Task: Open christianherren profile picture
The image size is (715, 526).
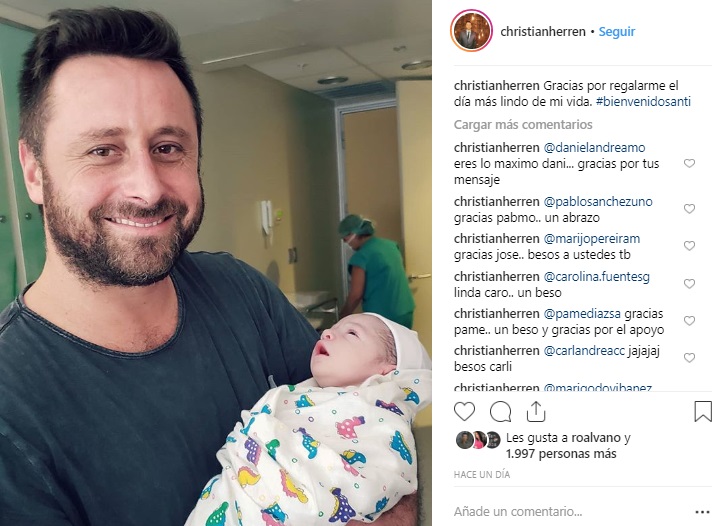Action: pyautogui.click(x=471, y=31)
